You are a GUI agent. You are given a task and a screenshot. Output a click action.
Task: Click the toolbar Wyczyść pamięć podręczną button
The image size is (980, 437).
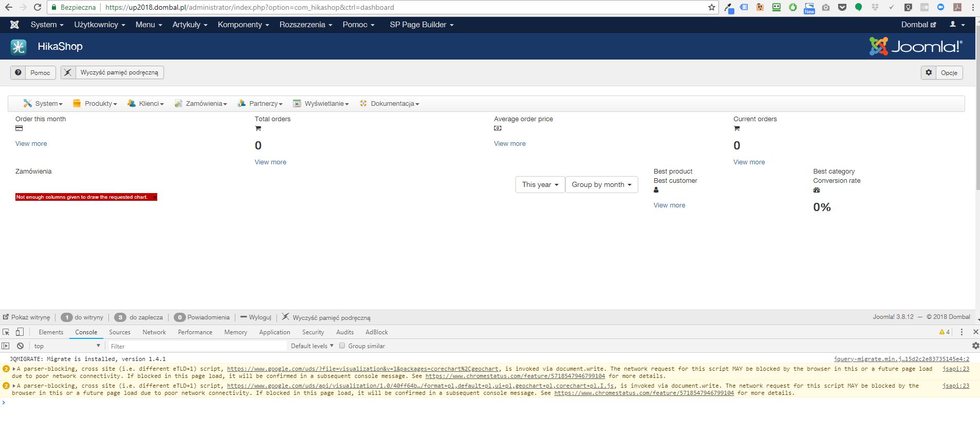point(112,73)
